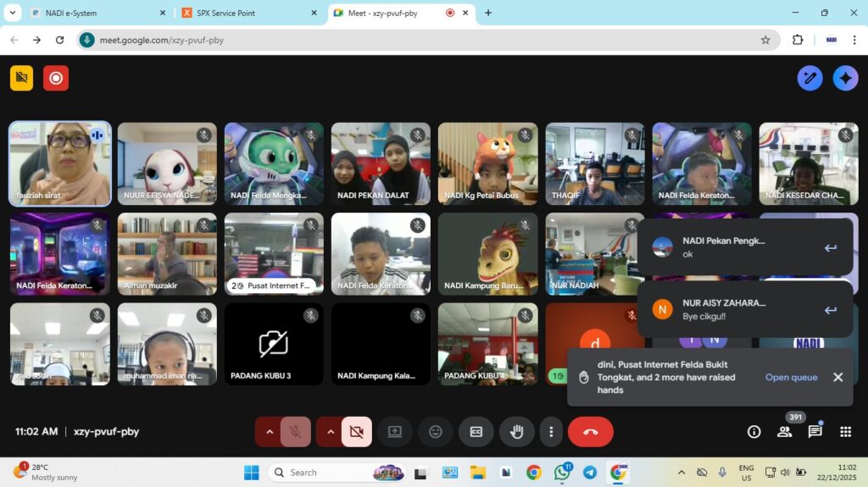The width and height of the screenshot is (868, 487).
Task: Click the Open queue link
Action: coord(791,378)
